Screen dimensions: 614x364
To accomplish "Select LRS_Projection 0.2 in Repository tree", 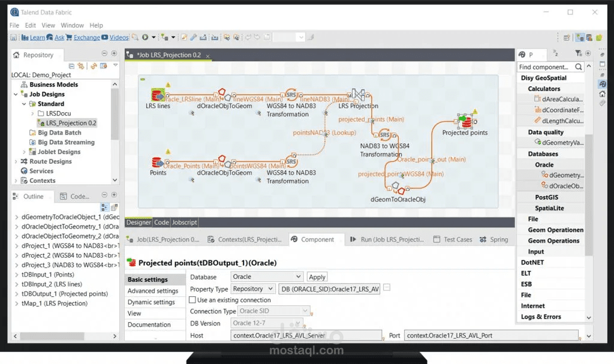I will [x=67, y=123].
